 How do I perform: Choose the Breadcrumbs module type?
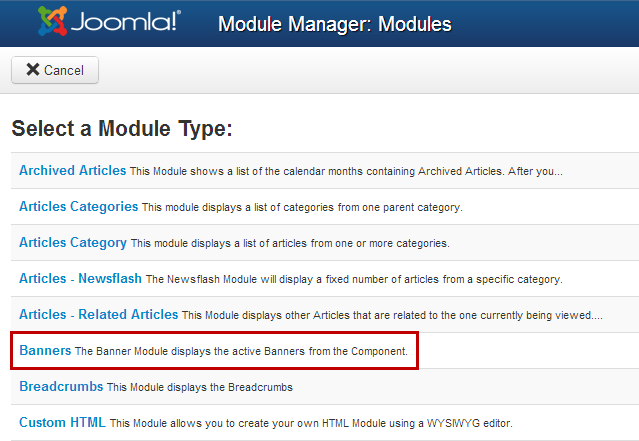[61, 386]
